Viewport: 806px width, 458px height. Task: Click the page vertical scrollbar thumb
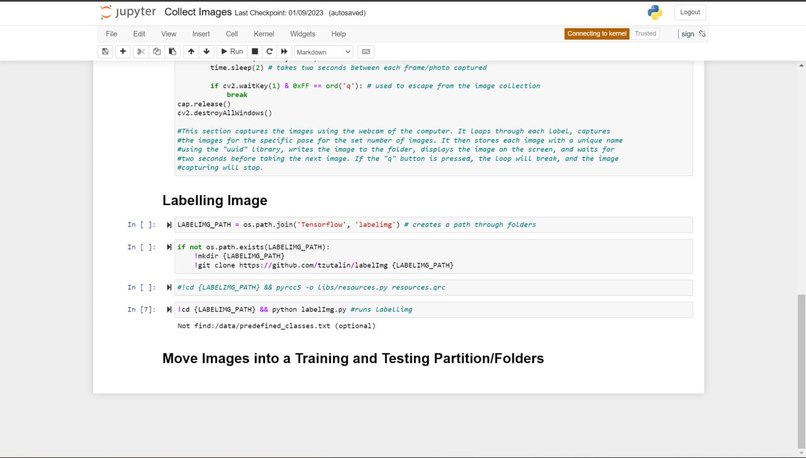point(801,373)
